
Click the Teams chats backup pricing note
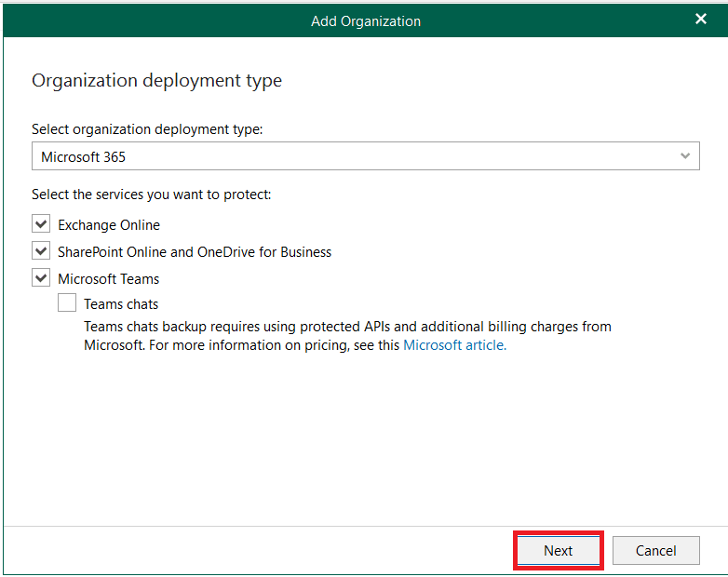tap(347, 336)
